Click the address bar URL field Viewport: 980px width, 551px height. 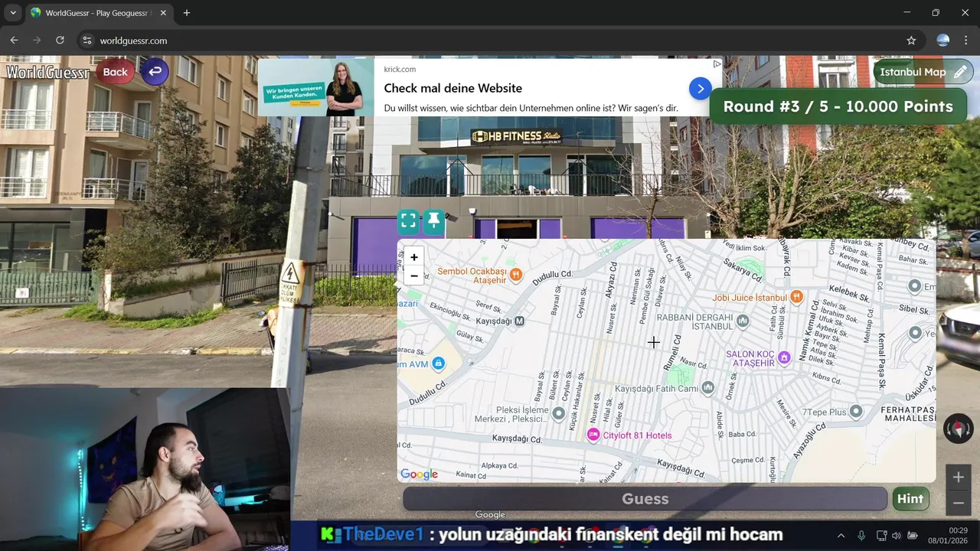click(x=498, y=41)
